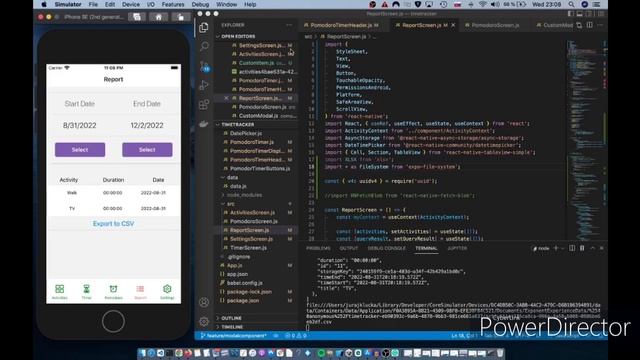Kill the terminal with the trash icon
Viewport: 640px width, 360px height.
pos(582,248)
